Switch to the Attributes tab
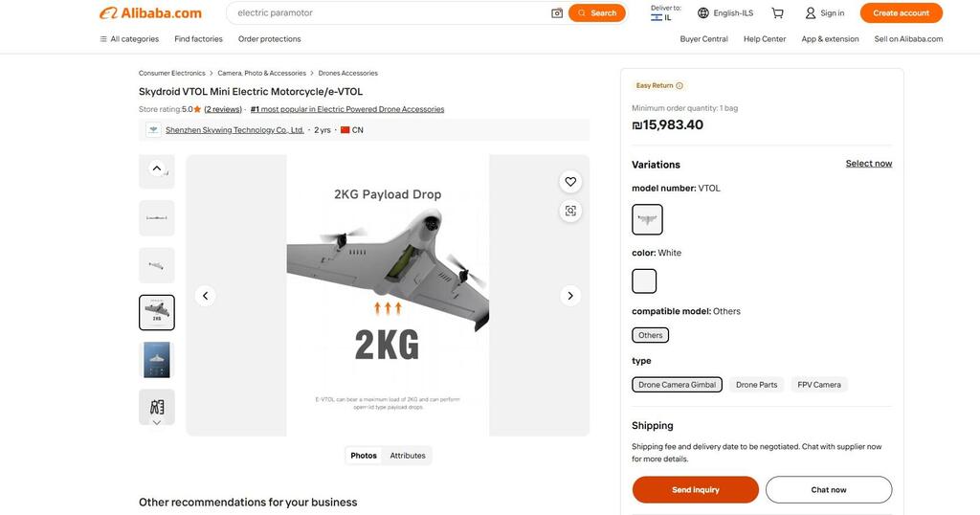Screen dimensions: 980x515 pos(408,456)
